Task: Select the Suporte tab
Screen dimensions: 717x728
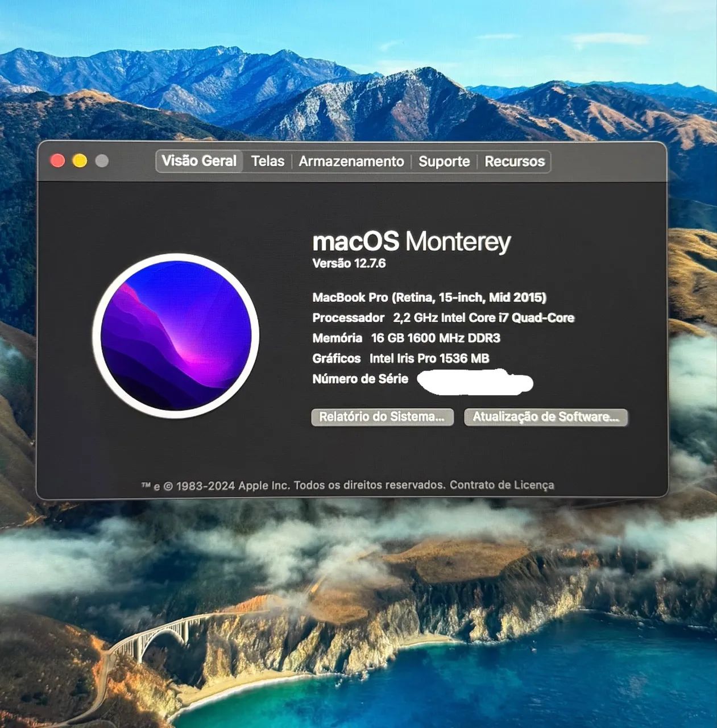Action: pyautogui.click(x=444, y=162)
